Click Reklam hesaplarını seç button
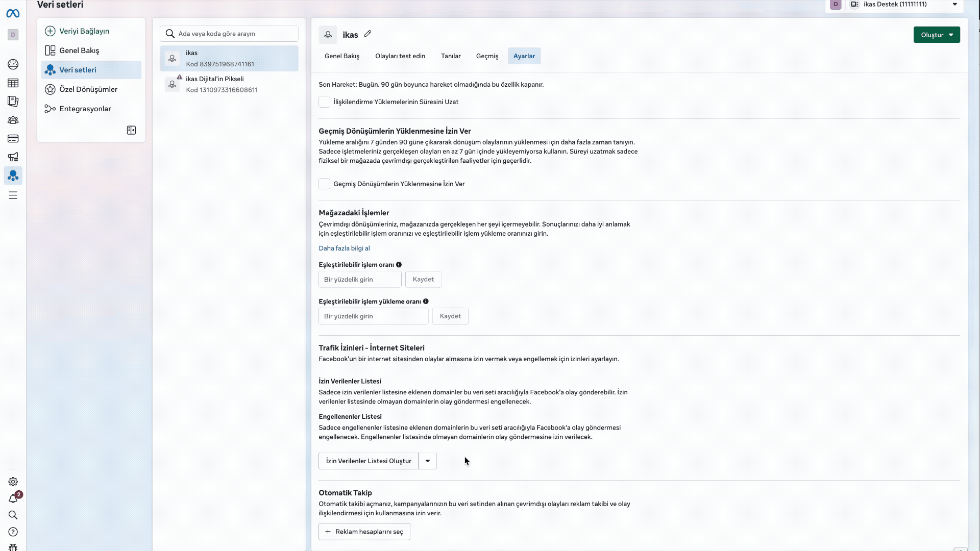Image resolution: width=980 pixels, height=551 pixels. tap(364, 531)
